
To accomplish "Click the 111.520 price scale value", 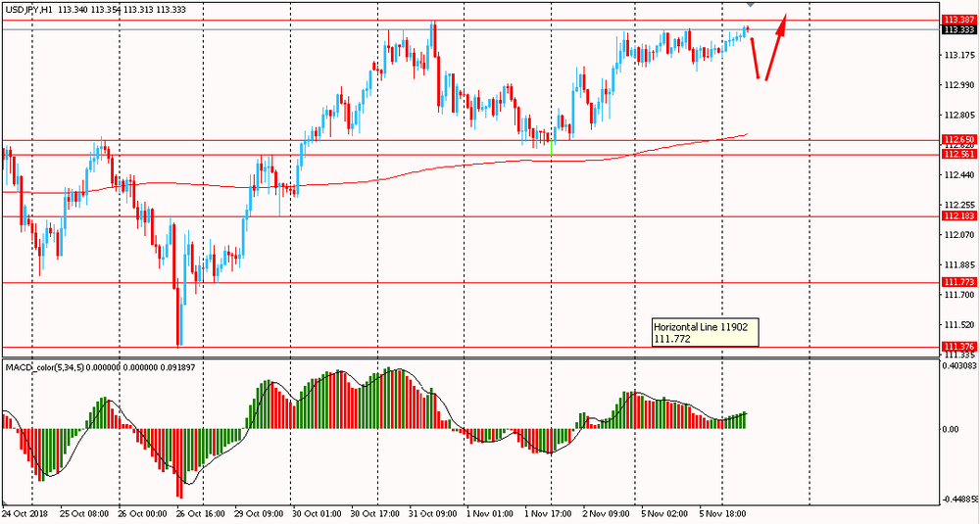I will (958, 325).
